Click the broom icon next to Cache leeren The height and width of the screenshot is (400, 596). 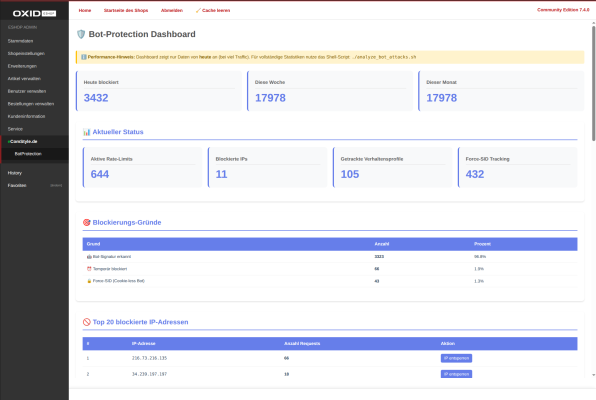(x=198, y=10)
